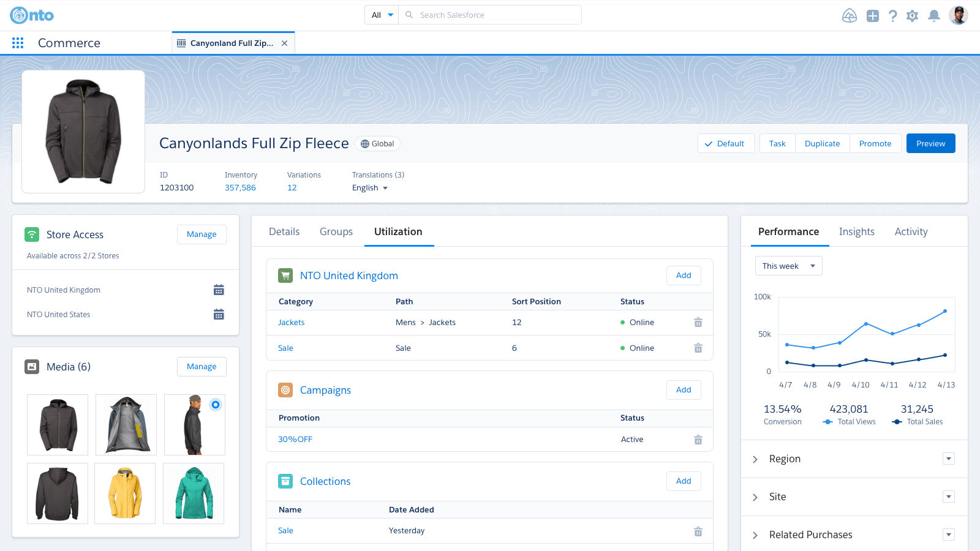Select the radio marker on model photo
Screen dimensions: 980x551
pos(216,405)
